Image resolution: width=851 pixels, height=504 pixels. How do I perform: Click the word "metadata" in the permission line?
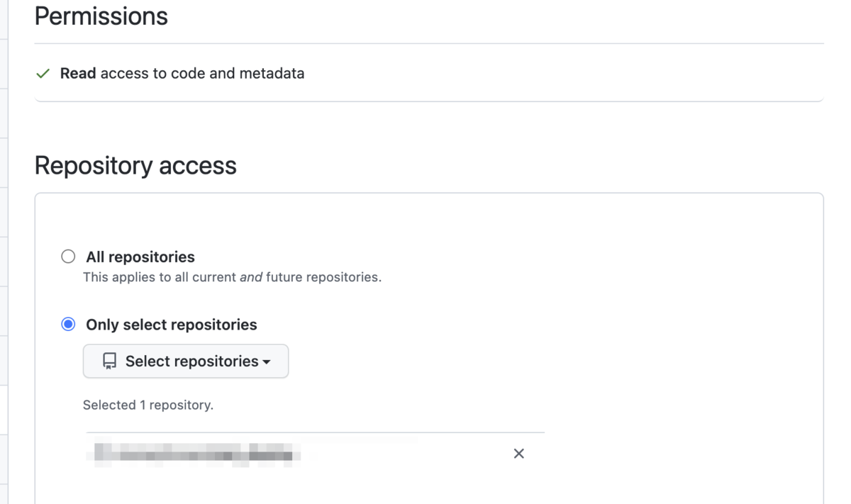tap(272, 74)
